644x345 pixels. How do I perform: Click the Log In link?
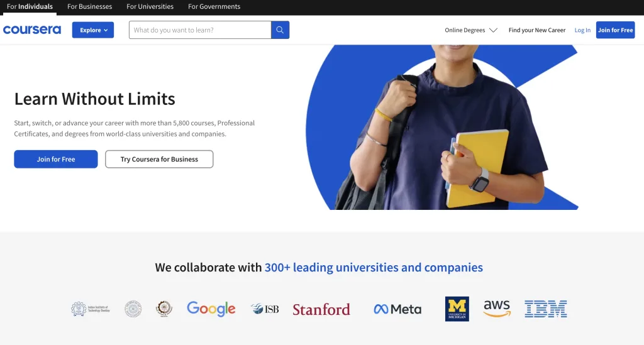(582, 30)
